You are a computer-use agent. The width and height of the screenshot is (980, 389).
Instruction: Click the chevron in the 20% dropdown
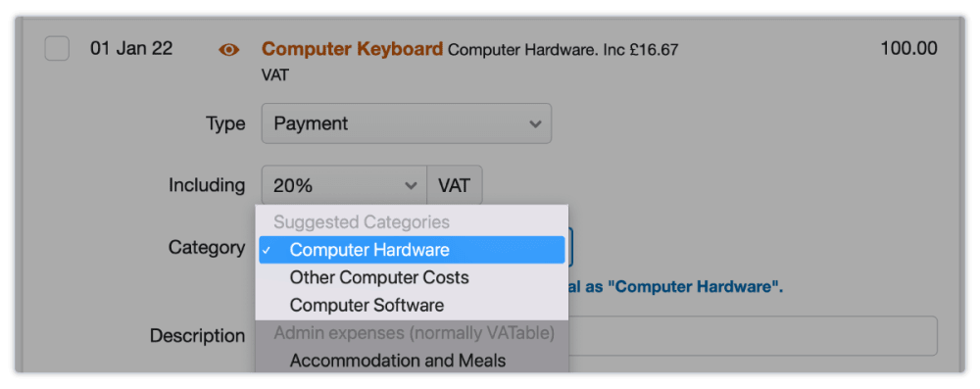pyautogui.click(x=411, y=186)
